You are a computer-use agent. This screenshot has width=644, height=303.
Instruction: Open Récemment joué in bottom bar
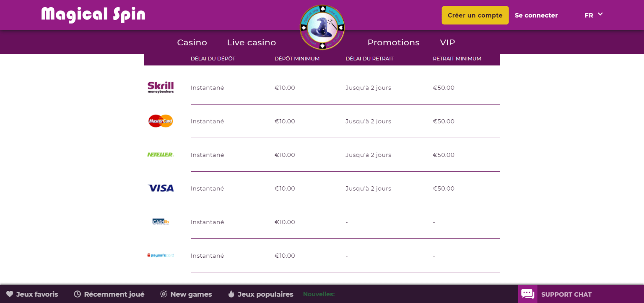[109, 294]
